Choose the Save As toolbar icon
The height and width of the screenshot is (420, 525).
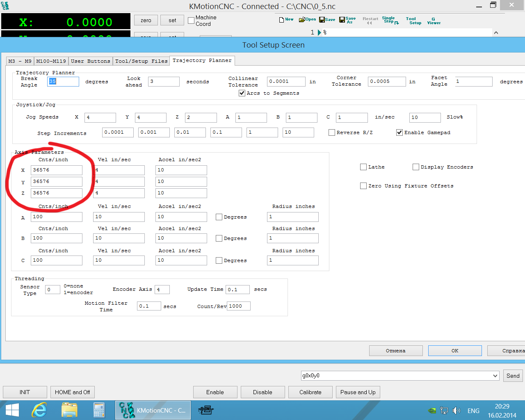tap(347, 20)
